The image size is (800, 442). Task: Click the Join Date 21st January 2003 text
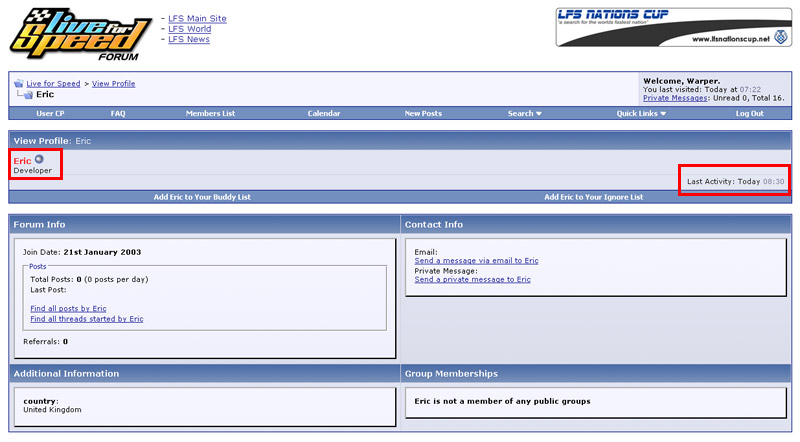tap(82, 252)
